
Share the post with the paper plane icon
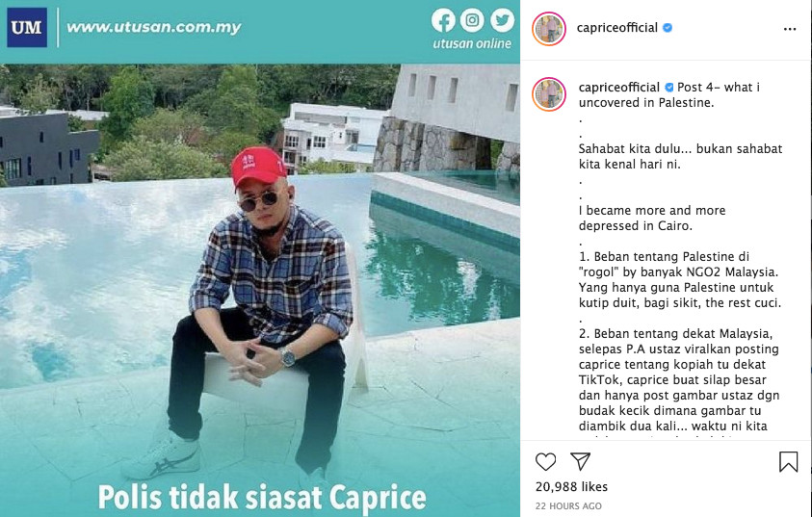point(580,461)
